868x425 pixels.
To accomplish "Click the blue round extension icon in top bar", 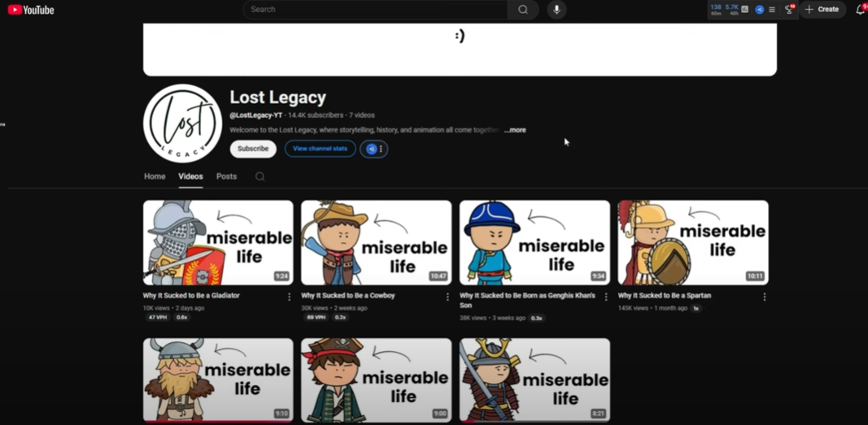I will point(760,10).
